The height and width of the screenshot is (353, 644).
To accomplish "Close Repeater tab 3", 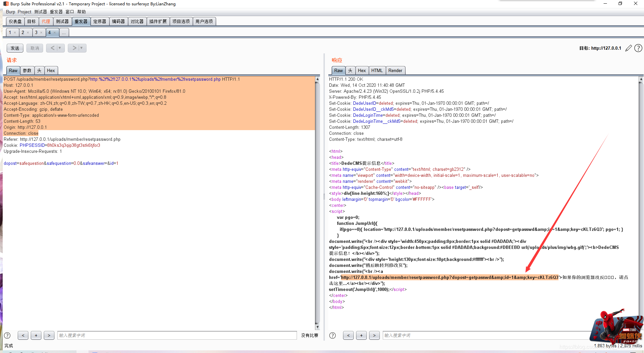I will click(x=41, y=33).
